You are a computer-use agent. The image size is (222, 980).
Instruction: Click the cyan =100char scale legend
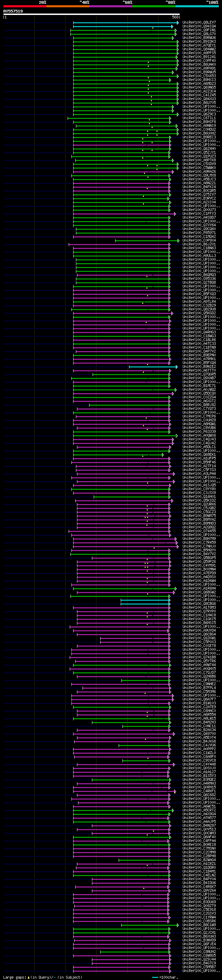165,977
